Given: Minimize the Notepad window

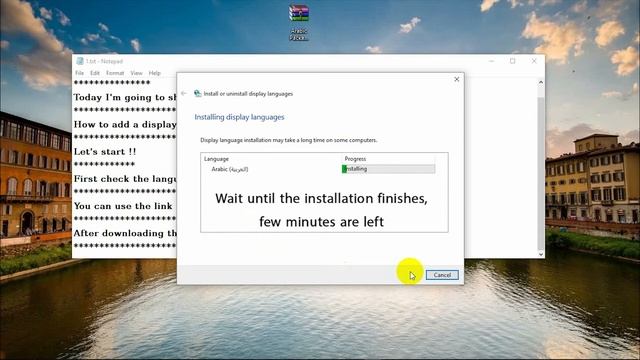Looking at the screenshot, I should coord(491,61).
